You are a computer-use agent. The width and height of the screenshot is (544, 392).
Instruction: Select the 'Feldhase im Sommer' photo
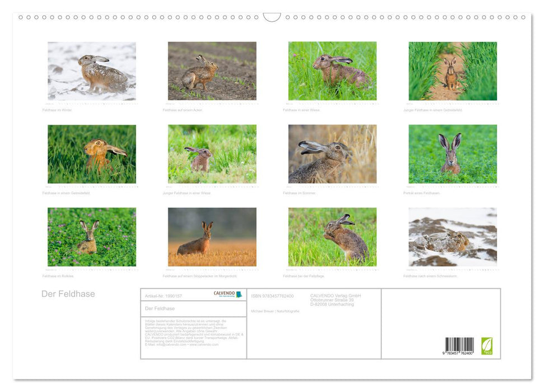[332, 154]
